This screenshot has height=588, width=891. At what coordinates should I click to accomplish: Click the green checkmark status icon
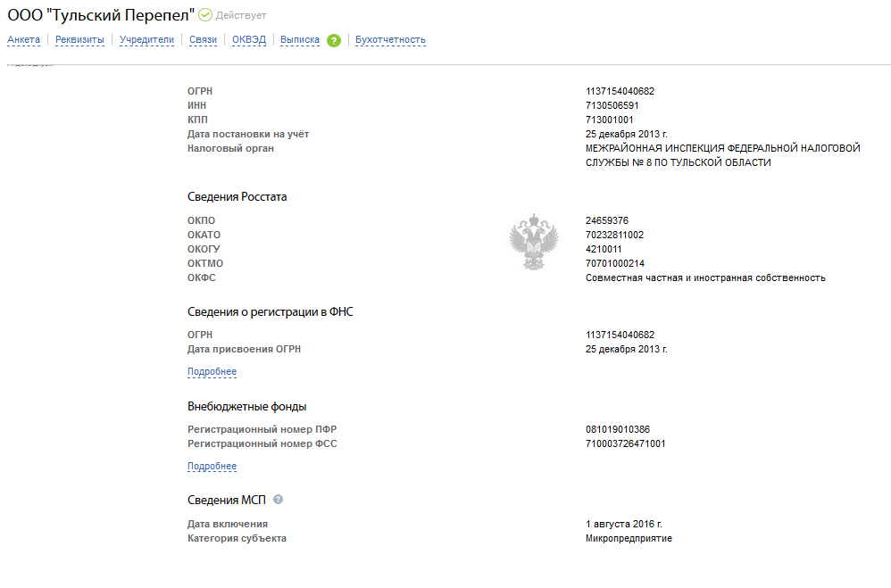pos(205,15)
